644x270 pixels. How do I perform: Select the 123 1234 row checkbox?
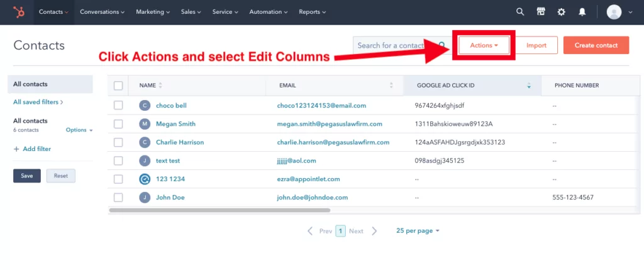tap(118, 179)
